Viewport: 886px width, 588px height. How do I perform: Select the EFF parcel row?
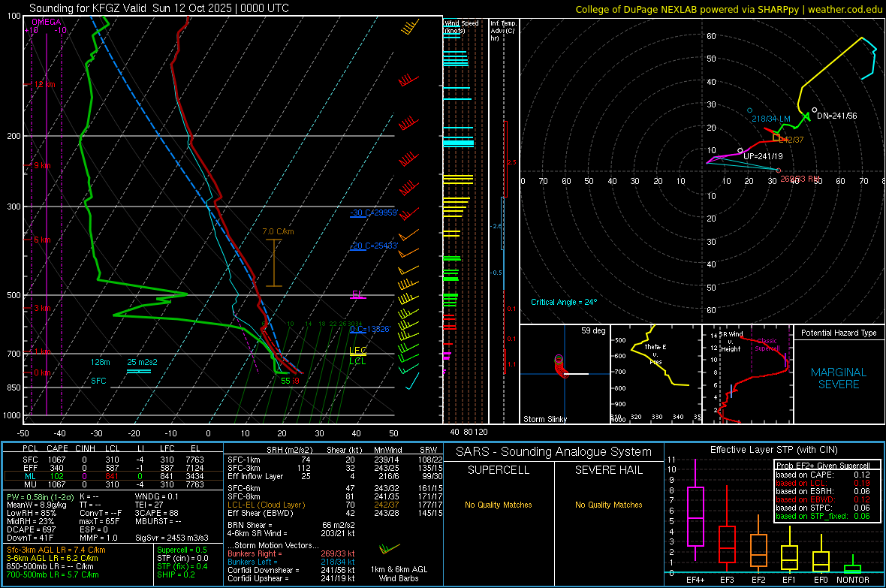click(x=113, y=468)
